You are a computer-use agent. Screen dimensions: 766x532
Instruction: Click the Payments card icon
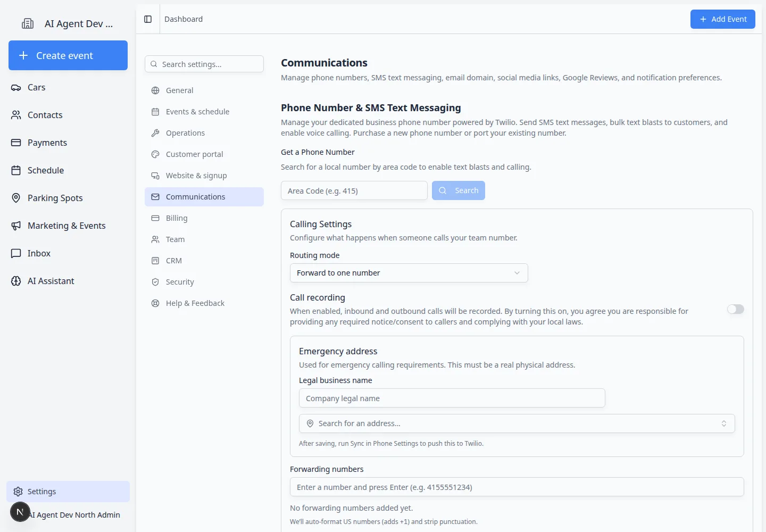coord(16,143)
